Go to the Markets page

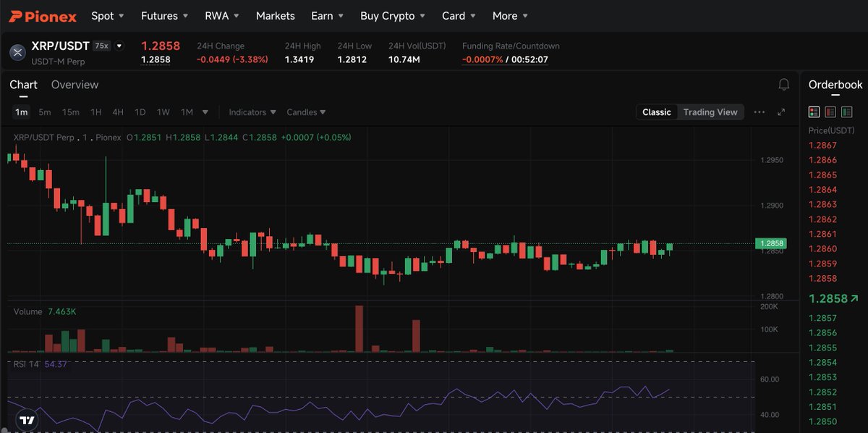(276, 15)
